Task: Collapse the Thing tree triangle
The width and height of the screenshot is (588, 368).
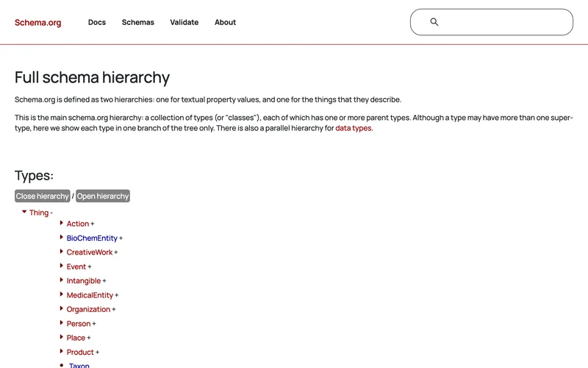Action: [24, 212]
